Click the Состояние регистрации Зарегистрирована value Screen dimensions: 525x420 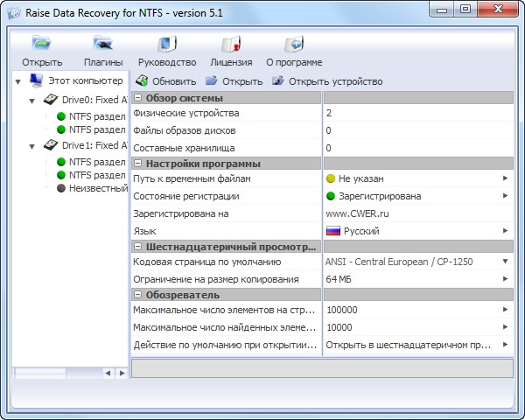380,196
